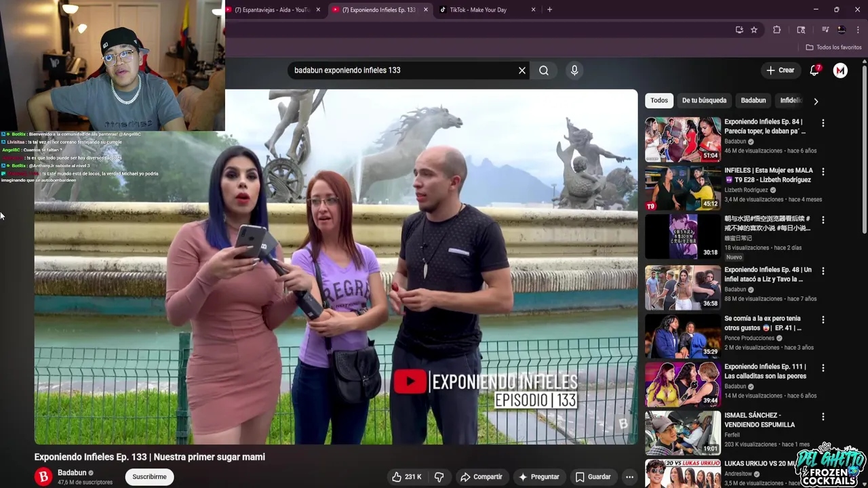Viewport: 868px width, 488px height.
Task: Open options menu for ISMAEL SÁNCHEZ video
Action: tap(823, 417)
